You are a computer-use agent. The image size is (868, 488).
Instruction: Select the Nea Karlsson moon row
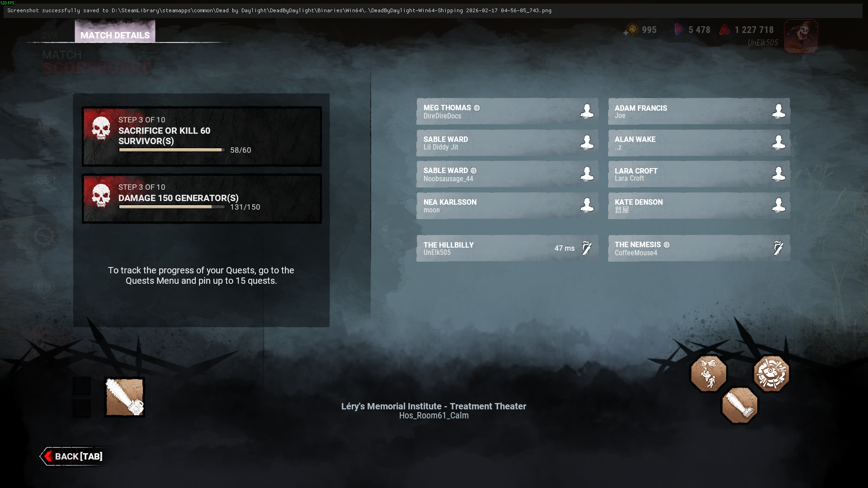click(507, 206)
